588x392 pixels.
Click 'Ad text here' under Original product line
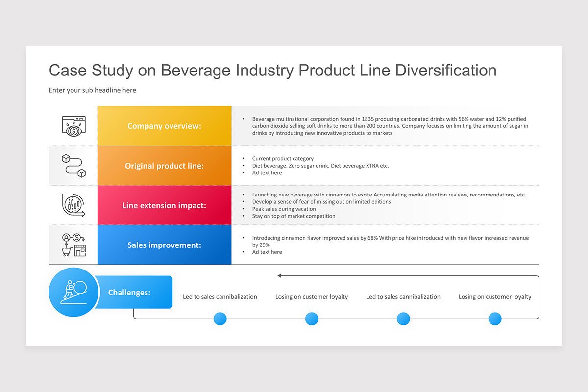point(267,173)
